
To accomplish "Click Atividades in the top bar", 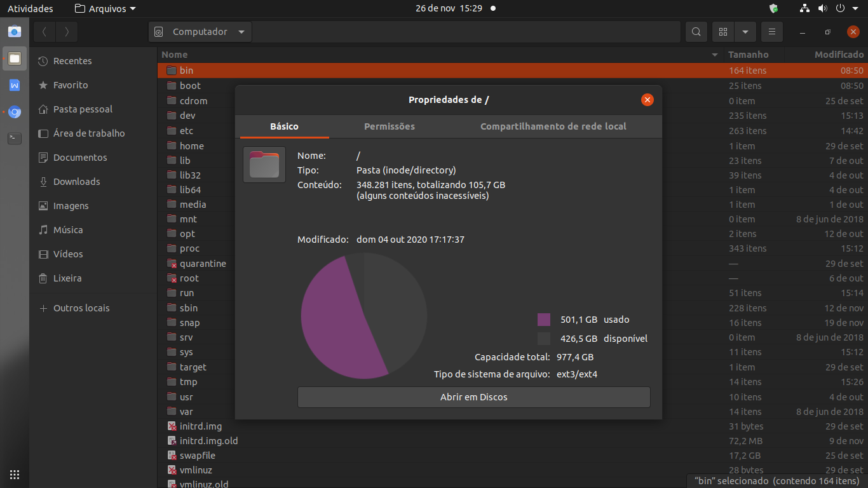I will 31,8.
